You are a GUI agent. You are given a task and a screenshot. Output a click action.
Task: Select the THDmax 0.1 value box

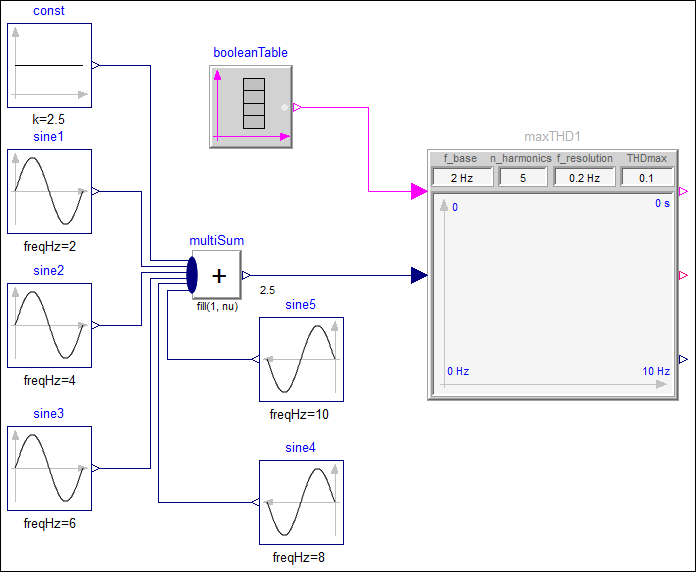tap(645, 177)
